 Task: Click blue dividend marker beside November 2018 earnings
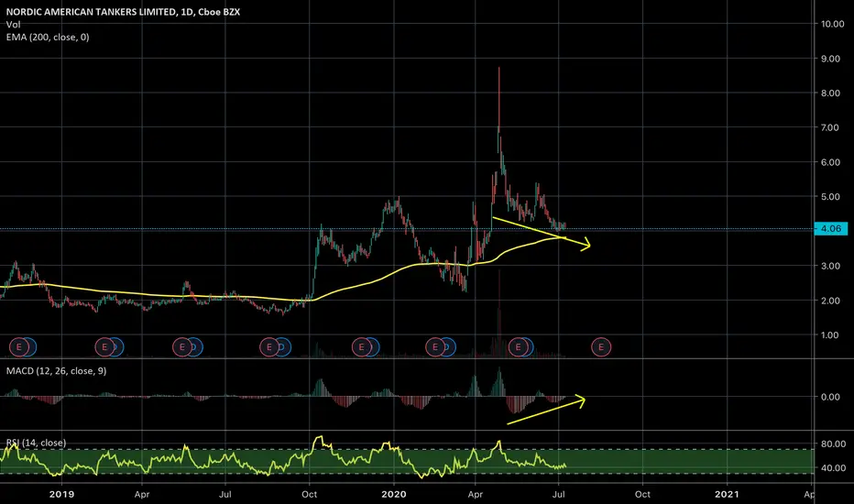point(31,347)
